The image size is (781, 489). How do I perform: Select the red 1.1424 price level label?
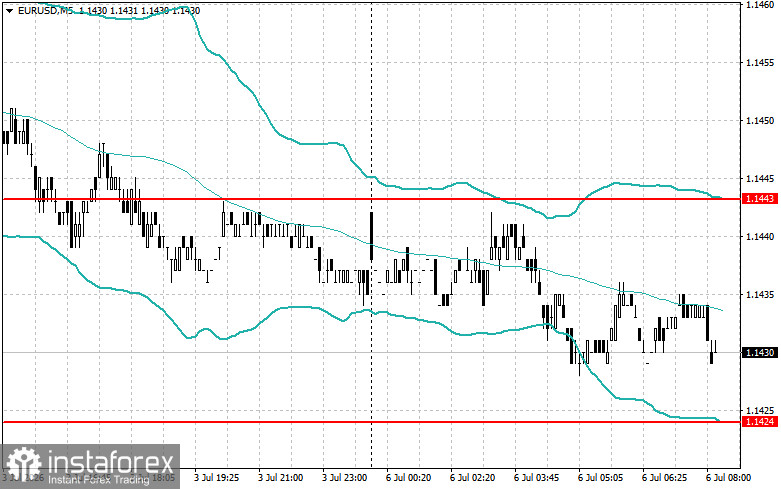(x=760, y=422)
